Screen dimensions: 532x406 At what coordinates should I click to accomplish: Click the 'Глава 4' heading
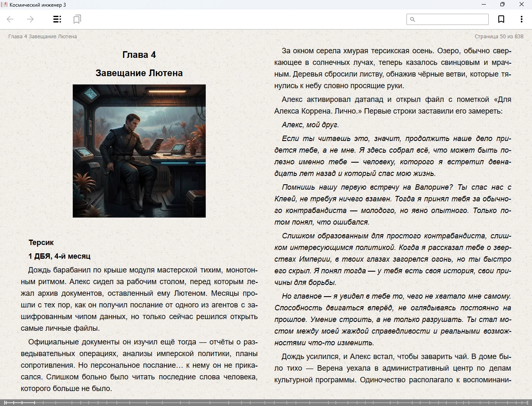[139, 54]
